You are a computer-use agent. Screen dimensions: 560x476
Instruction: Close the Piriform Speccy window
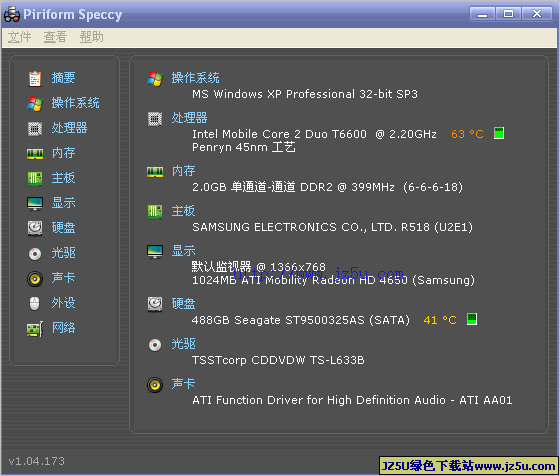pos(536,14)
